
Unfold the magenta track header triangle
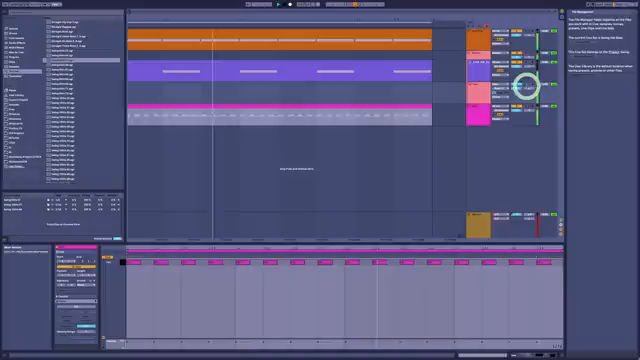[469, 107]
